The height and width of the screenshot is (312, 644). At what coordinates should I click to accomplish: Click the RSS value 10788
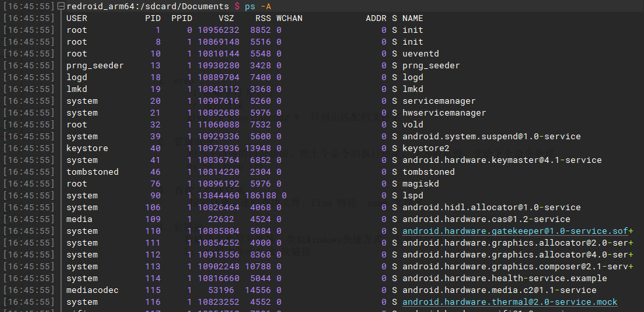pos(258,267)
